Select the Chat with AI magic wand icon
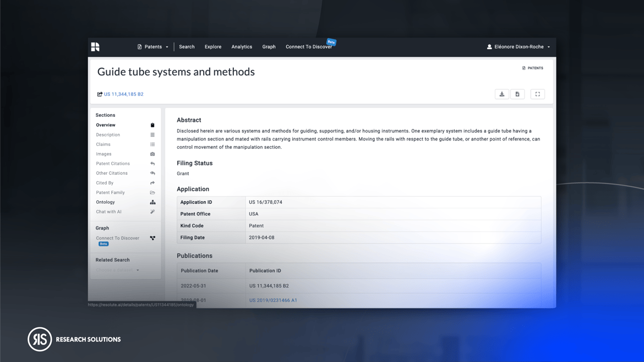This screenshot has width=644, height=362. [x=153, y=212]
